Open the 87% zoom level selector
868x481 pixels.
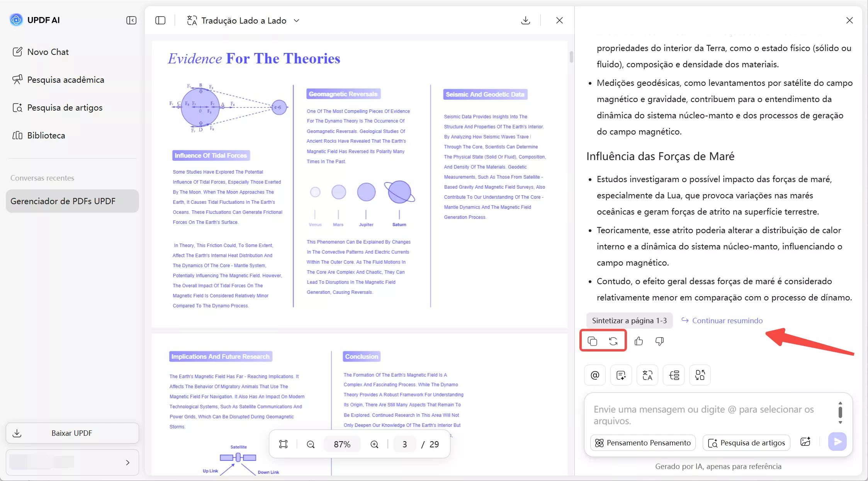point(342,444)
